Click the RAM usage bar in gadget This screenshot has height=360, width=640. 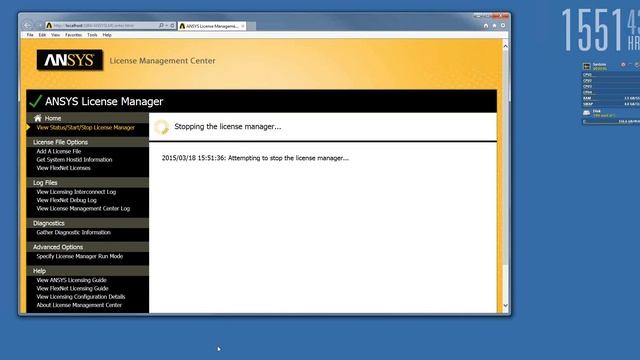(x=611, y=98)
